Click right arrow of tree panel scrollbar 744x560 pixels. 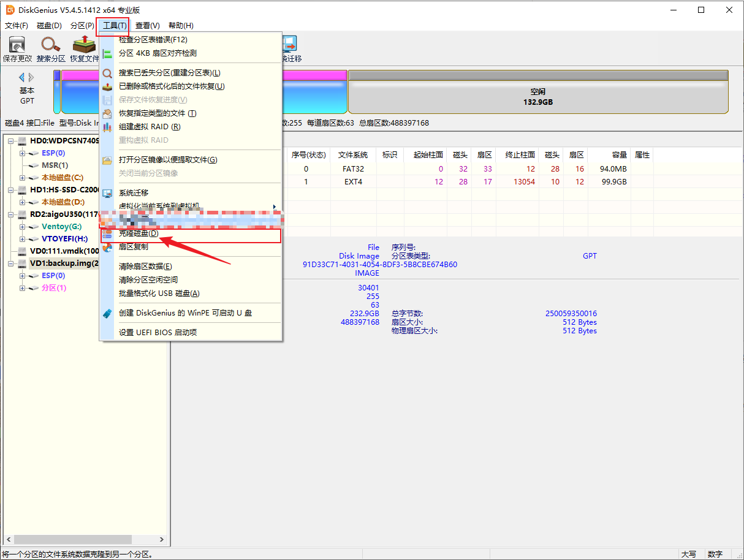click(x=162, y=540)
